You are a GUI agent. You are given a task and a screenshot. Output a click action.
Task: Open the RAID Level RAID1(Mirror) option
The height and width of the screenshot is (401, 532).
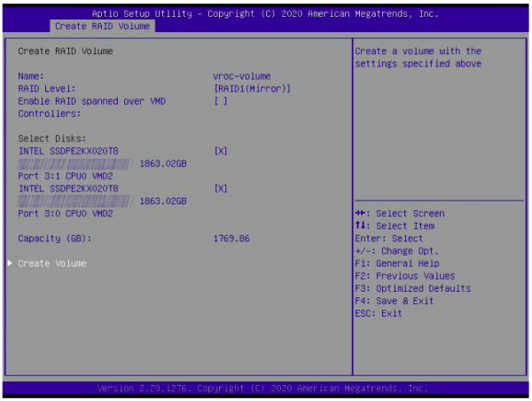pos(253,89)
